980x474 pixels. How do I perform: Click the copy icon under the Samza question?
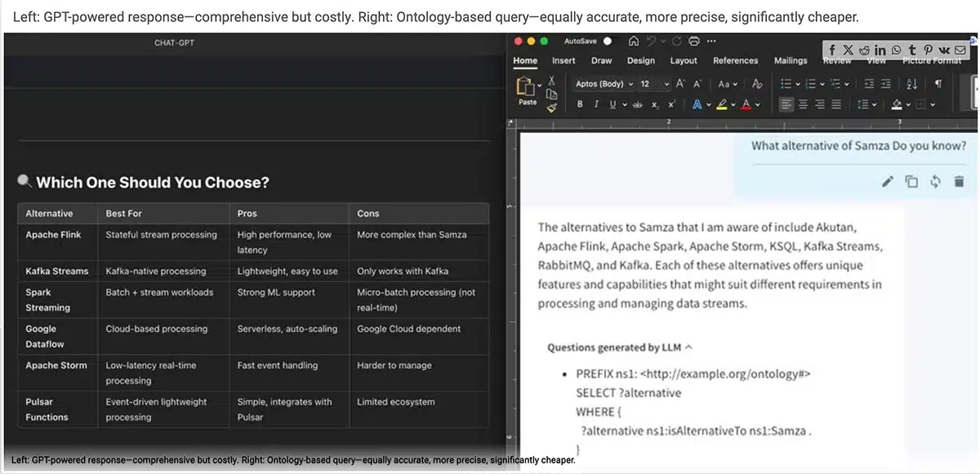tap(911, 181)
